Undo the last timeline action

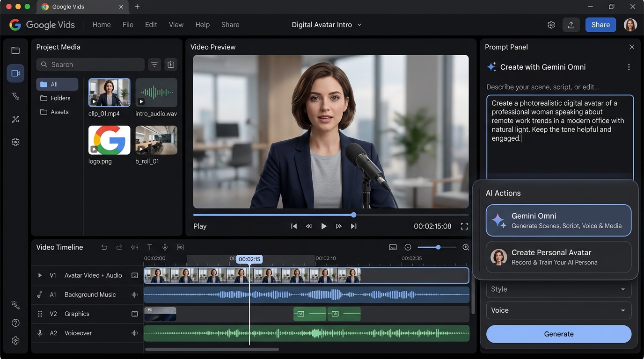[x=104, y=247]
